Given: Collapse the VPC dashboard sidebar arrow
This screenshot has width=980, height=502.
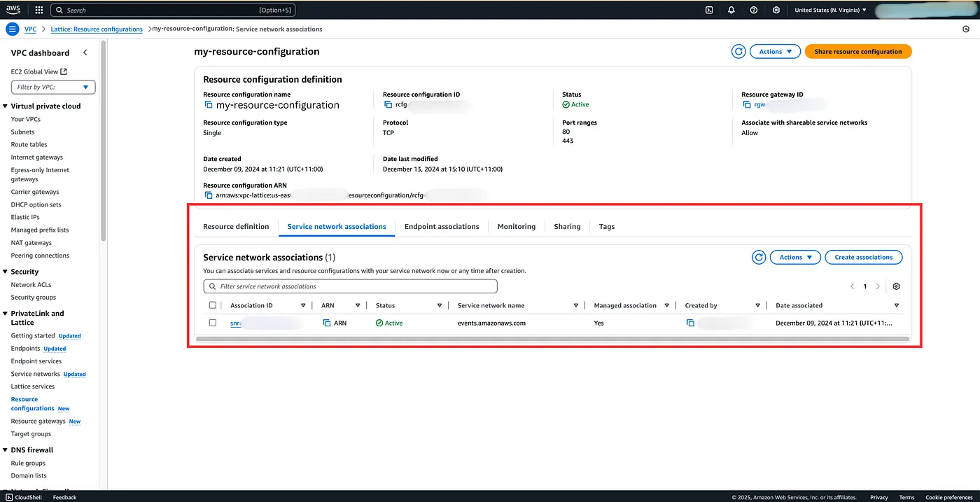Looking at the screenshot, I should point(85,53).
